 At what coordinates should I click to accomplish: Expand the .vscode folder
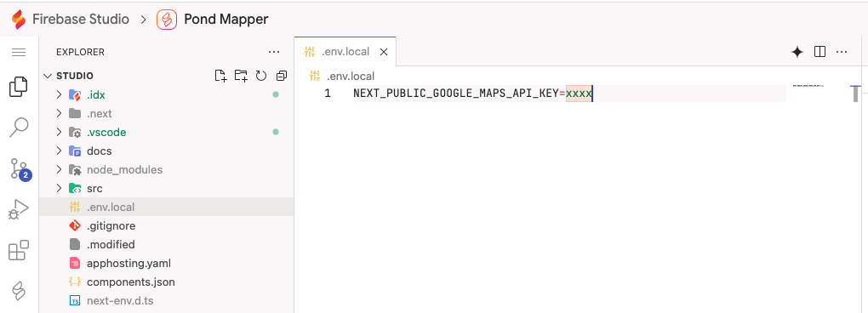click(x=60, y=132)
